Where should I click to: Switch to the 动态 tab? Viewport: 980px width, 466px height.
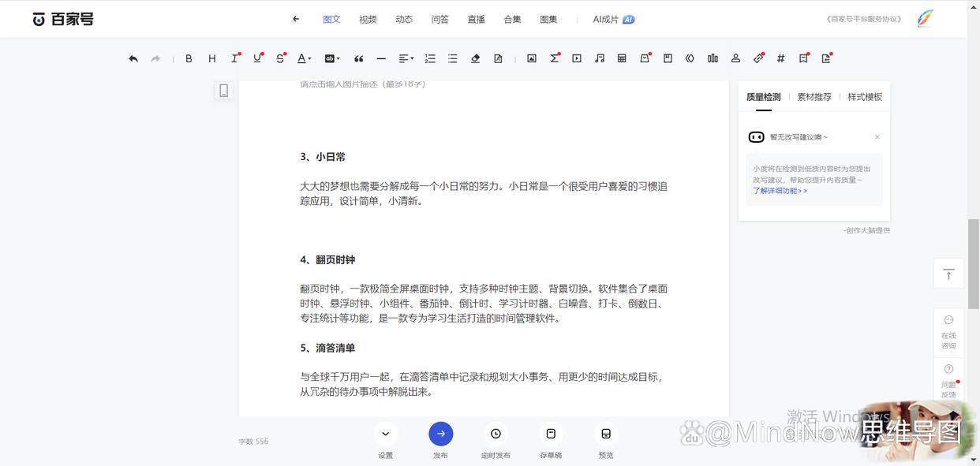(404, 19)
